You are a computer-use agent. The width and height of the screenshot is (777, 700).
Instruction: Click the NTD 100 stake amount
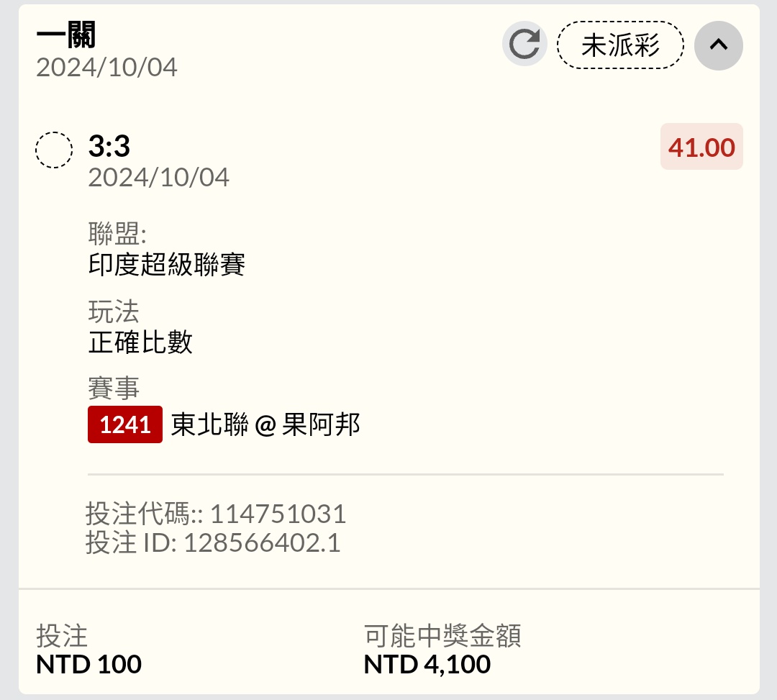pos(88,663)
